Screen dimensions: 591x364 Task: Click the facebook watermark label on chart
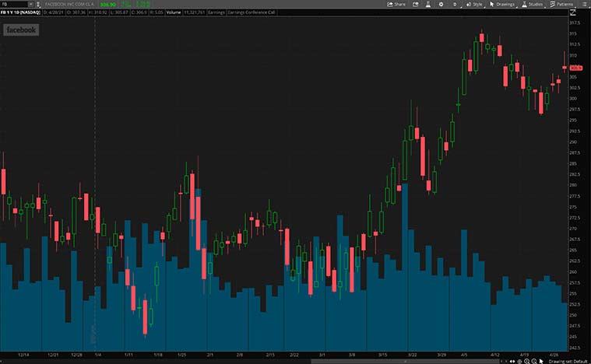[x=20, y=30]
